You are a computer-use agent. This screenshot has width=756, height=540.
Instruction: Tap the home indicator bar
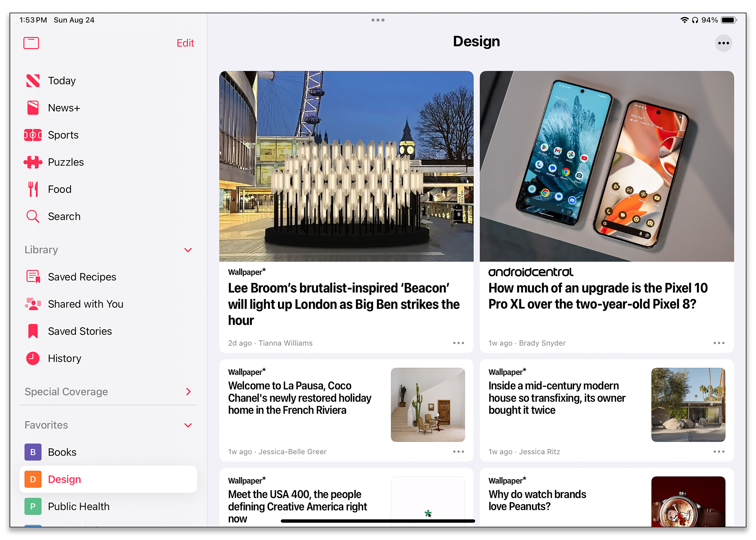click(378, 521)
